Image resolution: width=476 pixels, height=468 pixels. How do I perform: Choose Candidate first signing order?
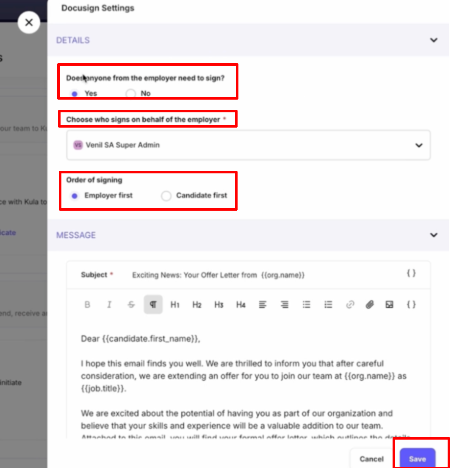(166, 196)
